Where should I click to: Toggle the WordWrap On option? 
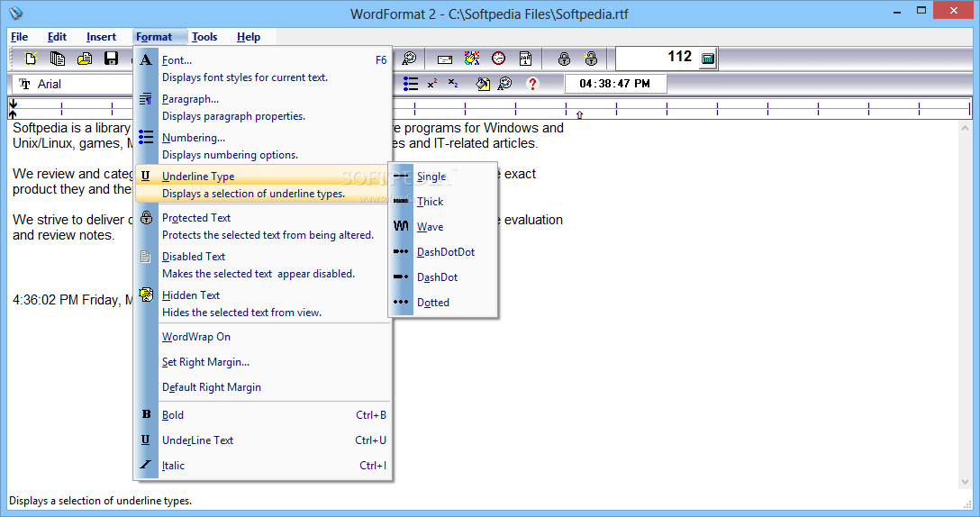coord(263,336)
